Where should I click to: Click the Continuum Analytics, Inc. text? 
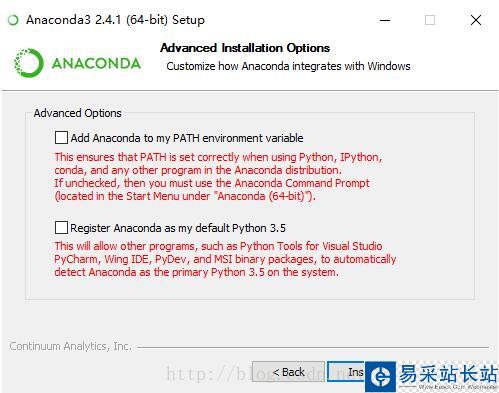pyautogui.click(x=70, y=346)
